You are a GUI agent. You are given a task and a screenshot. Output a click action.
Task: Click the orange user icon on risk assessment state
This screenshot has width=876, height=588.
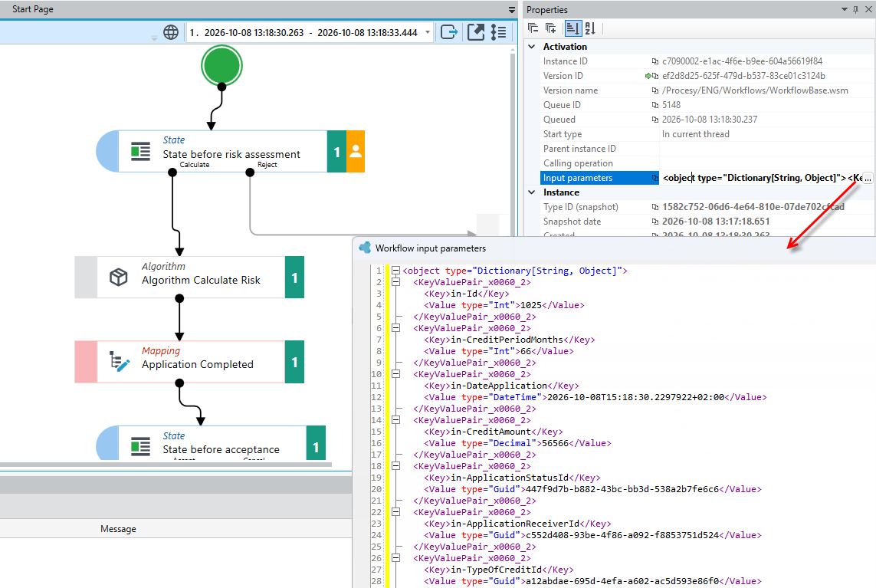[x=356, y=152]
